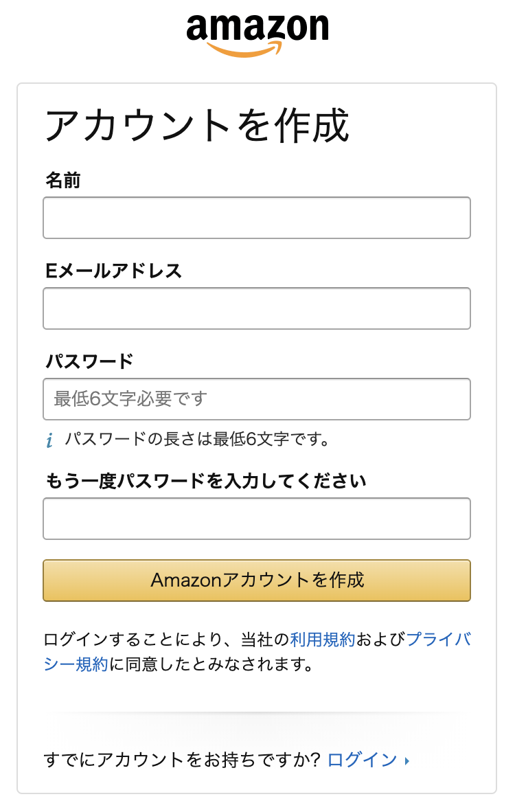Click the Eメールアドレス label
Screen dimensions: 515x812
point(114,270)
